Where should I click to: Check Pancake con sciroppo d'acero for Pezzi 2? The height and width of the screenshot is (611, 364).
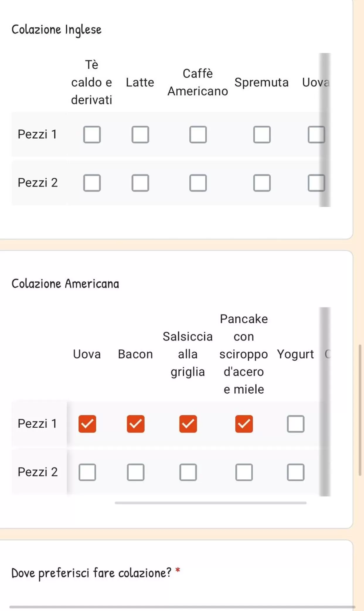pyautogui.click(x=244, y=472)
